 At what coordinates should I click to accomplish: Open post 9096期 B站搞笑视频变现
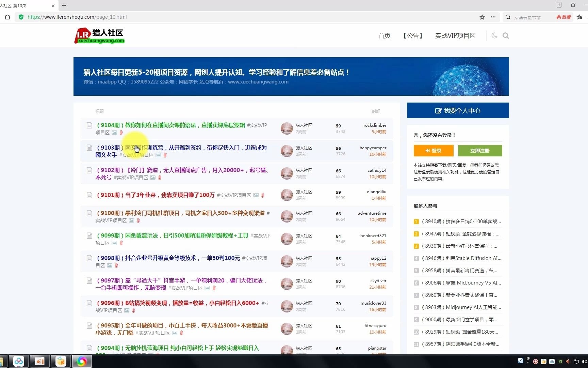(x=178, y=303)
